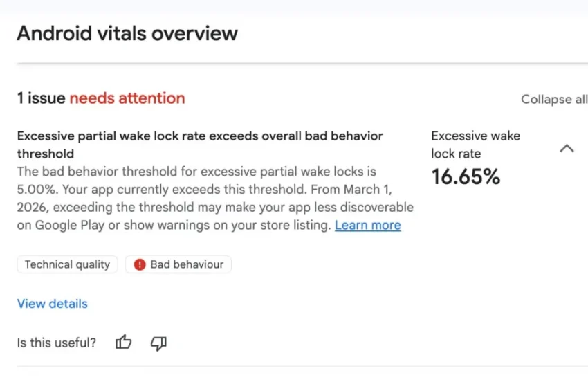The width and height of the screenshot is (588, 391).
Task: Click the excessive partial wake lock issue title
Action: [199, 136]
